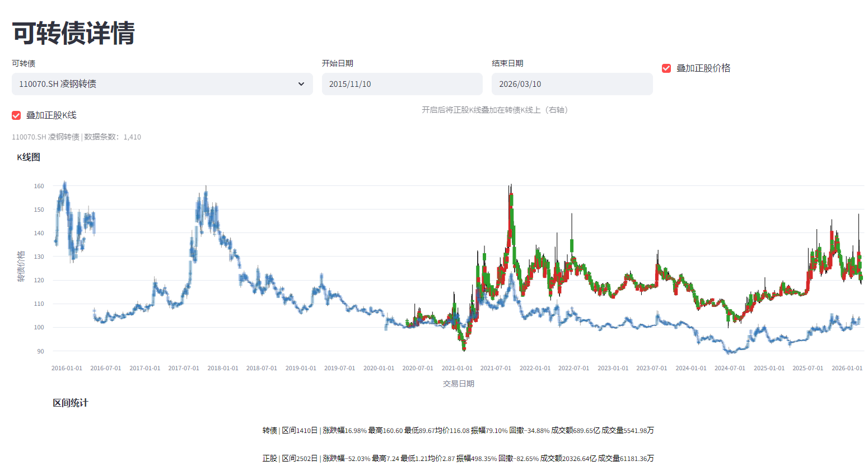Click the 2022-01-01 x-axis date label
Screen dimensions: 868x475
pyautogui.click(x=535, y=368)
